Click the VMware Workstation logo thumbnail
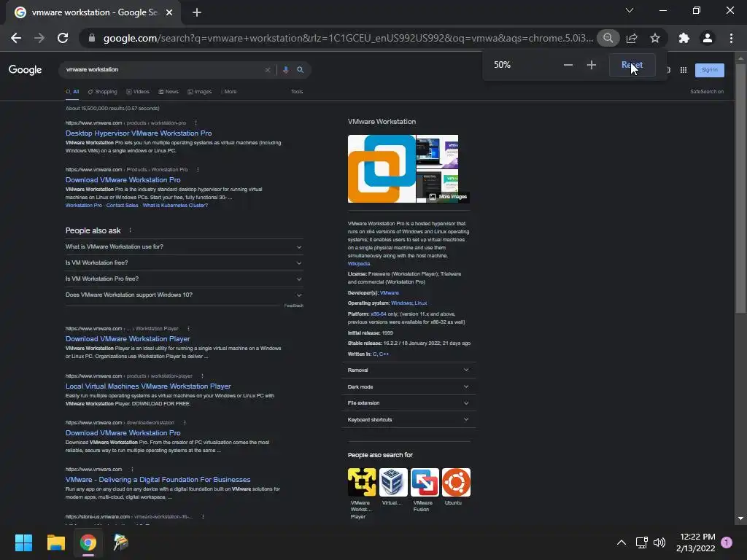The height and width of the screenshot is (560, 747). coord(382,168)
